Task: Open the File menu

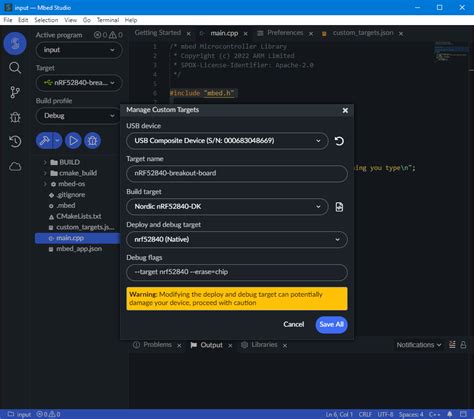Action: (x=8, y=20)
